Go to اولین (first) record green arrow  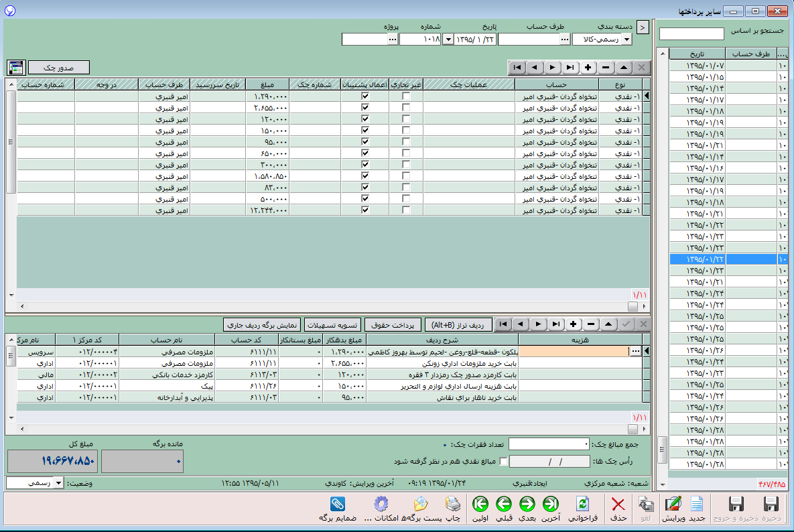pyautogui.click(x=480, y=504)
